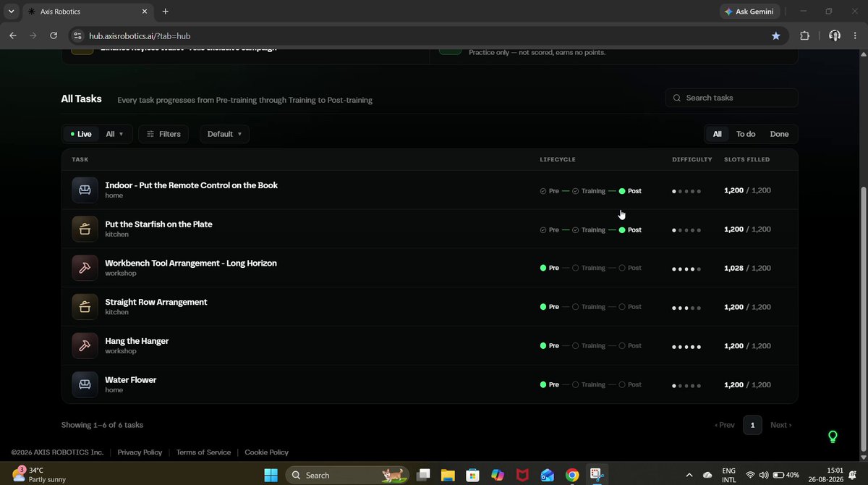Open the Privacy Policy link
This screenshot has height=485, width=868.
click(x=140, y=452)
